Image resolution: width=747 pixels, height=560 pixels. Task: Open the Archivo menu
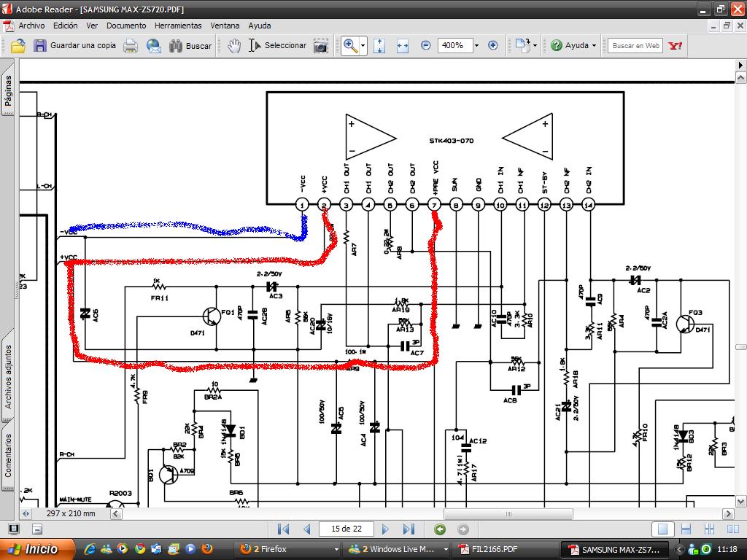pos(31,26)
